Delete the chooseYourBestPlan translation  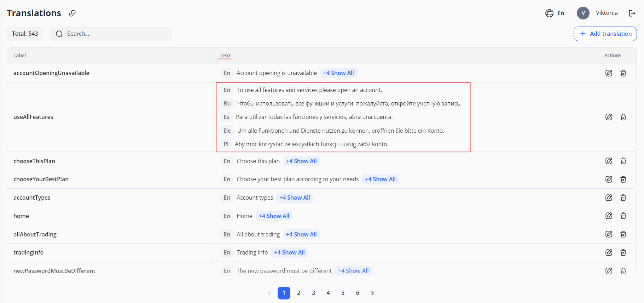[x=623, y=179]
